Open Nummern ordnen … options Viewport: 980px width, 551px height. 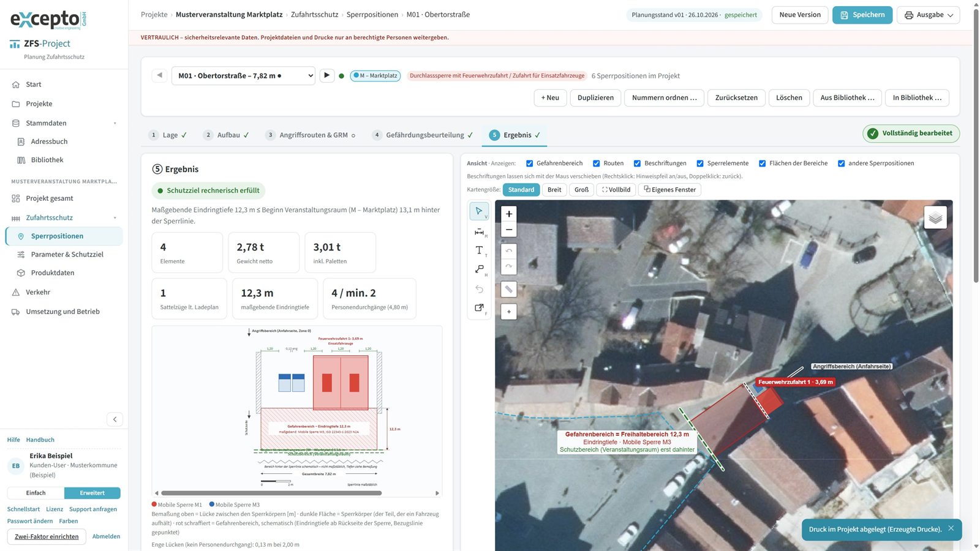point(664,98)
